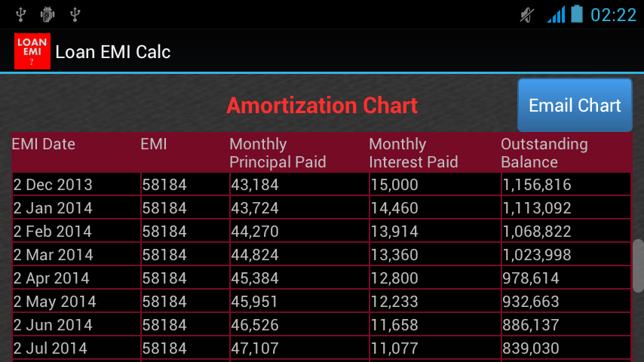
Task: Tap the muted sound status icon
Action: 527,14
